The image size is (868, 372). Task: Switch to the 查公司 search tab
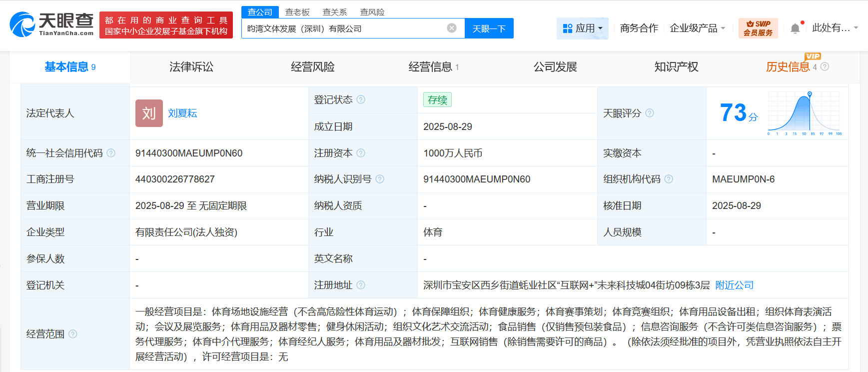tap(260, 12)
